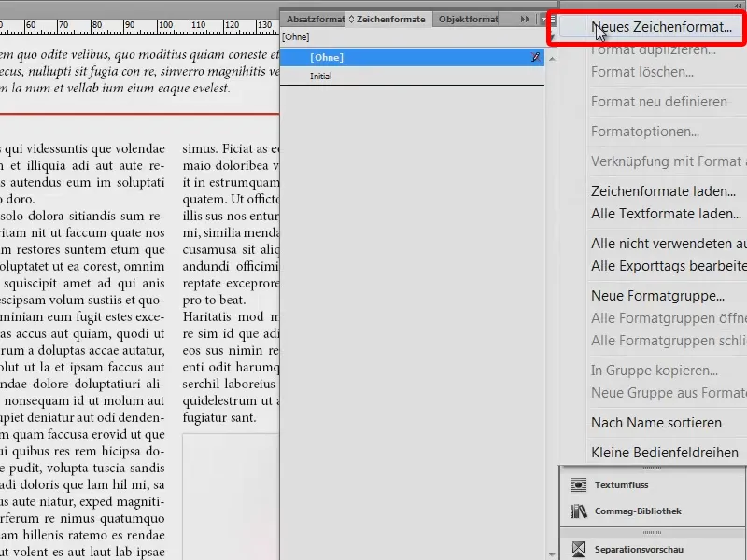The width and height of the screenshot is (747, 560).
Task: Select Alle nicht verwendeten entry
Action: click(x=669, y=244)
